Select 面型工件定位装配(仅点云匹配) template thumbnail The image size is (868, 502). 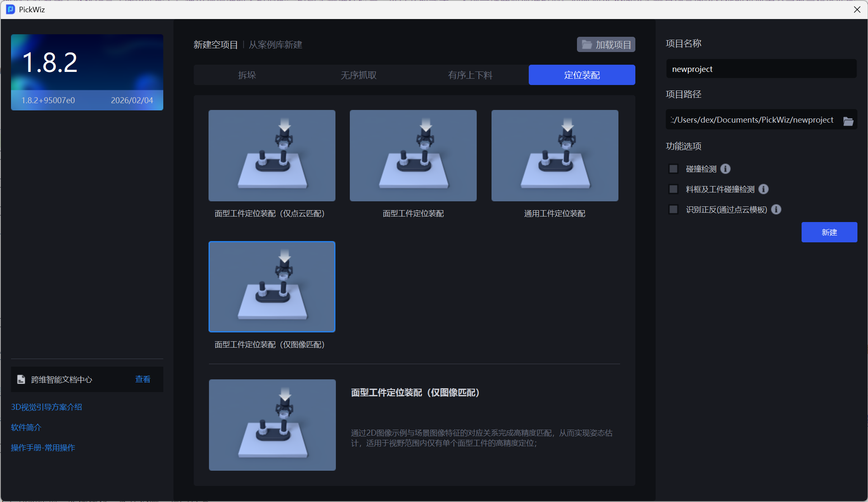272,156
